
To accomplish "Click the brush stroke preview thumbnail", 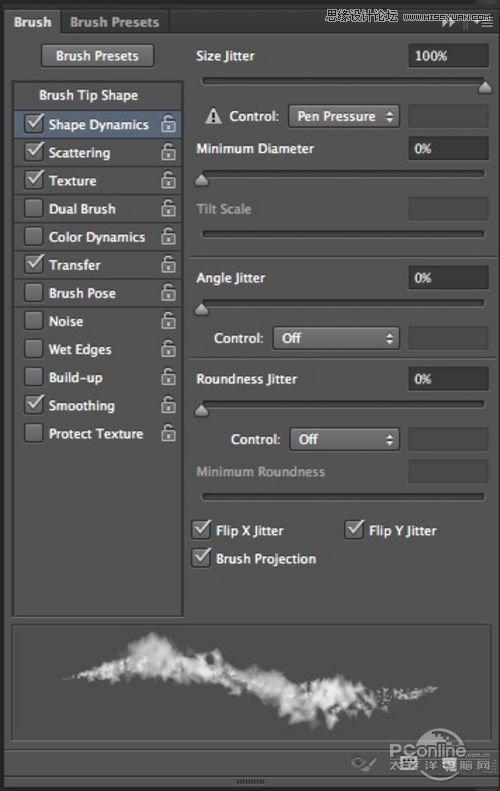I will (x=251, y=683).
